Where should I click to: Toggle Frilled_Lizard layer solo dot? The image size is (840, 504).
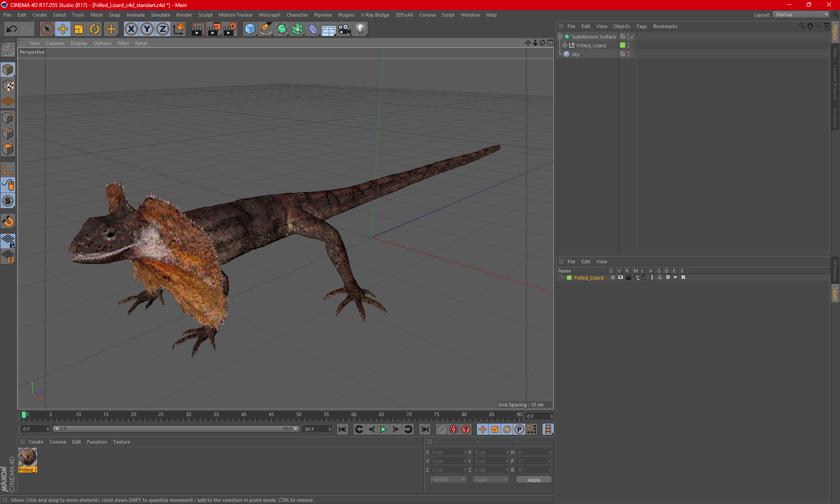[612, 277]
